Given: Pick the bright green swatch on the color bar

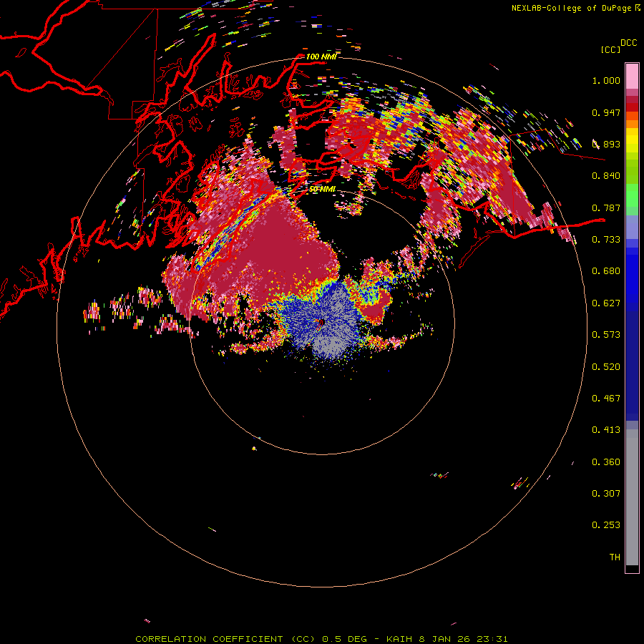Looking at the screenshot, I should coord(632,195).
